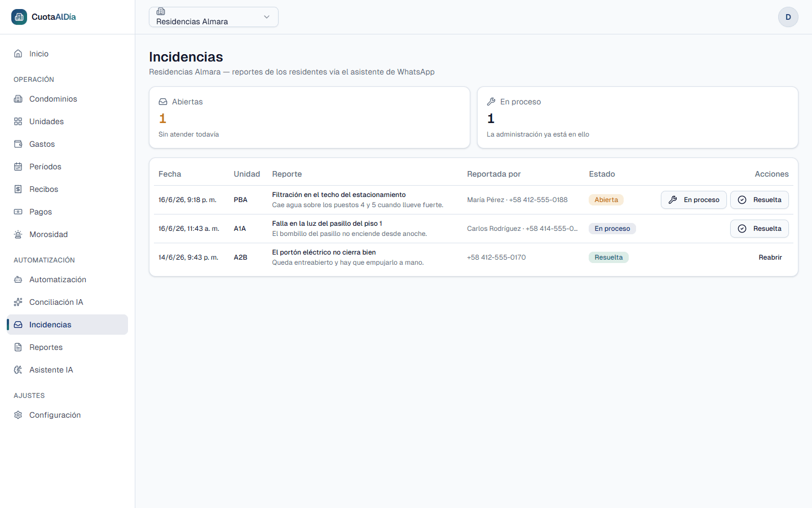812x508 pixels.
Task: Click check-circle icon in PBA row Resuelta button
Action: pyautogui.click(x=742, y=200)
